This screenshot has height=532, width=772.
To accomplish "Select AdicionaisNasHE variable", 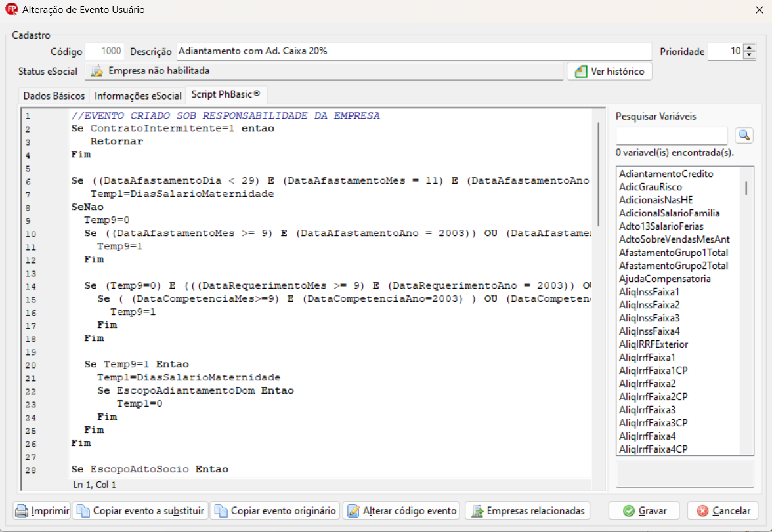I will (656, 200).
